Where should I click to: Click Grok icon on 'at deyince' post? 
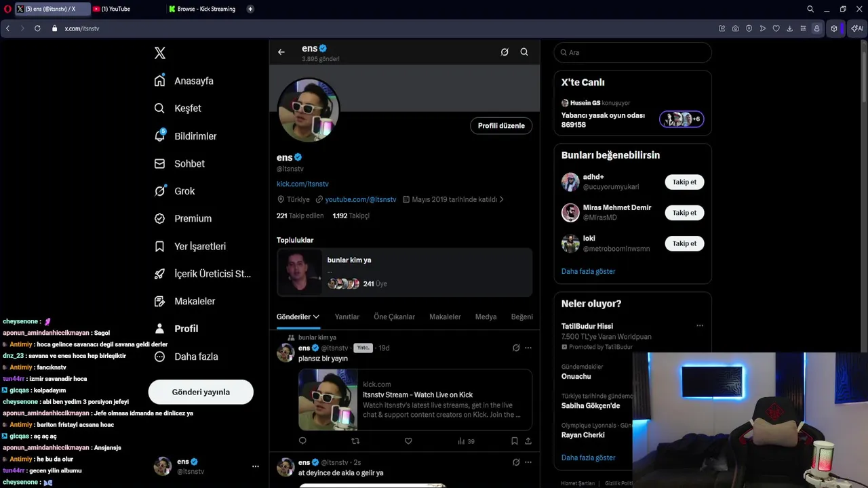[x=516, y=462]
